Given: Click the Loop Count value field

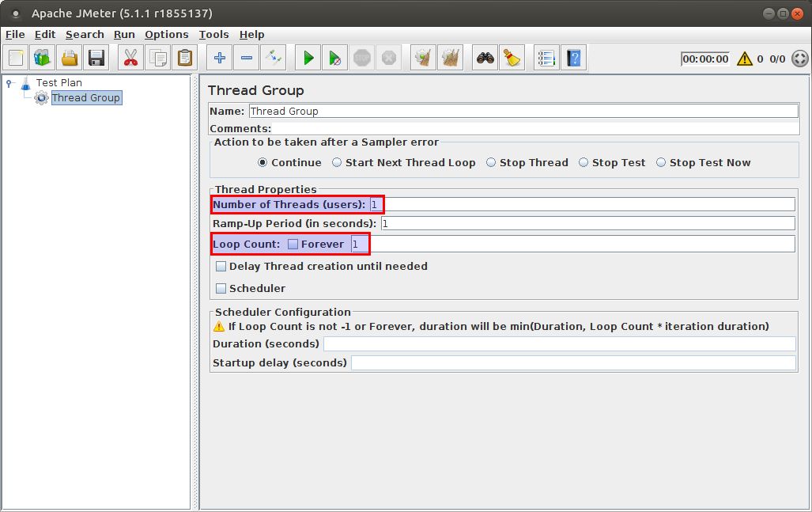Looking at the screenshot, I should [572, 244].
